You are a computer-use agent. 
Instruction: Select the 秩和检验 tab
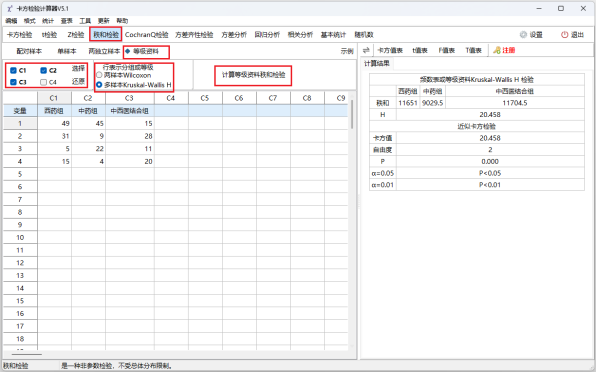106,35
